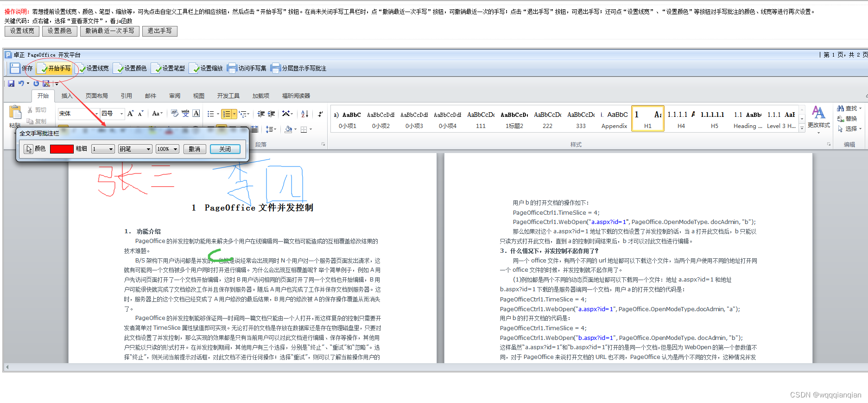Switch to the 页面布局 ribbon tab
The height and width of the screenshot is (403, 868).
click(97, 96)
